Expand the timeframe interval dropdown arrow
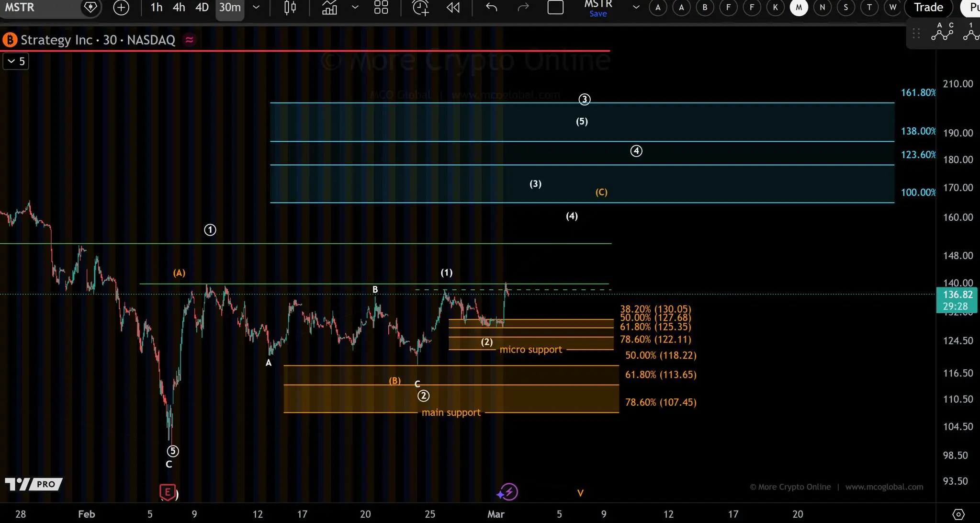980x523 pixels. [256, 7]
